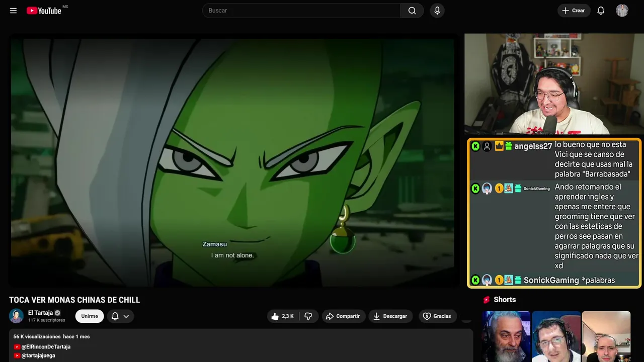Click the green K icon beside angelss27 message
Image resolution: width=644 pixels, height=362 pixels.
[475, 146]
